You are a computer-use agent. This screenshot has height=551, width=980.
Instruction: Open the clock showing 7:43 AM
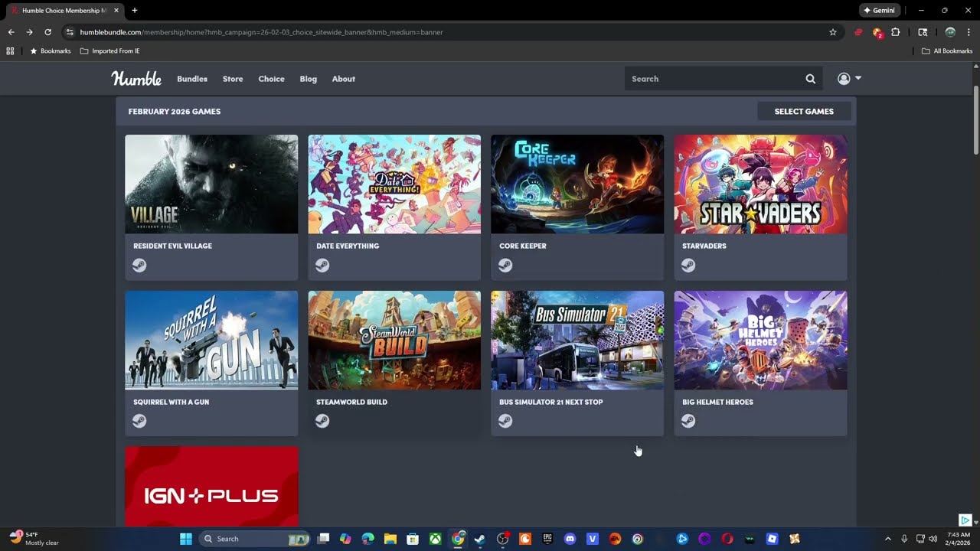tap(958, 539)
